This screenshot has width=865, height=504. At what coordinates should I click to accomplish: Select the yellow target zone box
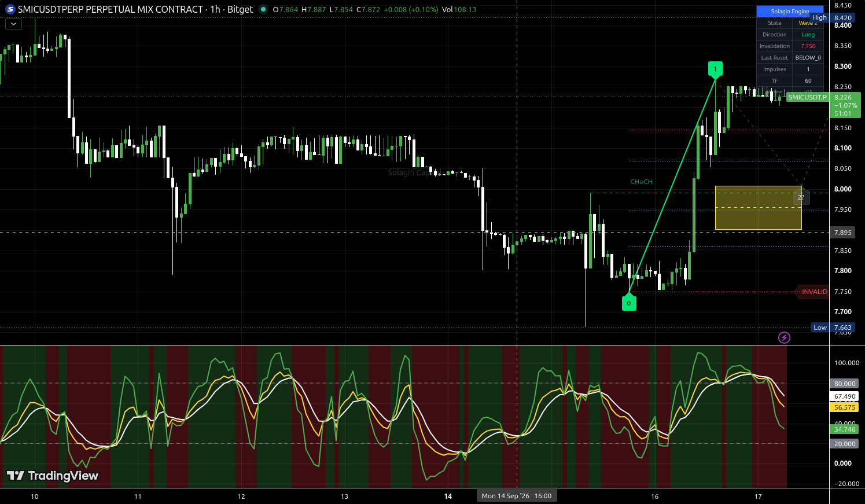coord(759,208)
